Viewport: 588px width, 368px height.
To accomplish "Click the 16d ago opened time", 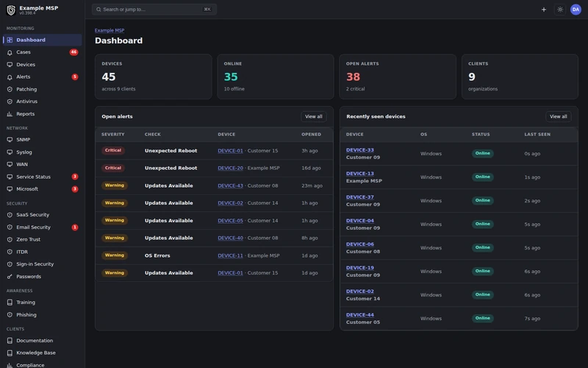I will tap(311, 169).
